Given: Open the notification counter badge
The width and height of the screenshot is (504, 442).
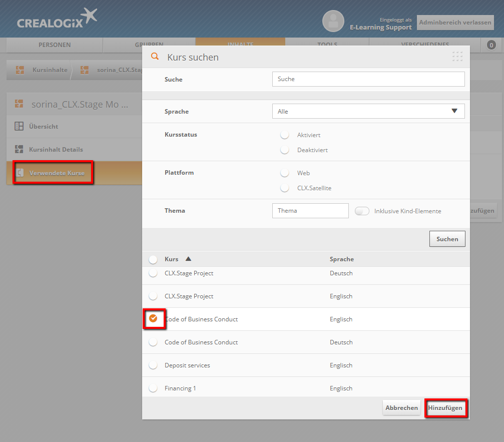Looking at the screenshot, I should tap(491, 45).
